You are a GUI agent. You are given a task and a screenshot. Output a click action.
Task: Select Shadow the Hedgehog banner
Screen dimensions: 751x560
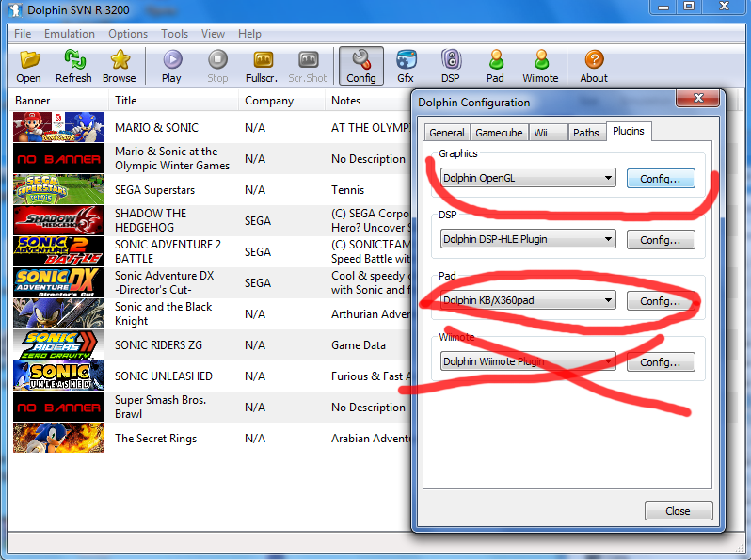point(58,220)
